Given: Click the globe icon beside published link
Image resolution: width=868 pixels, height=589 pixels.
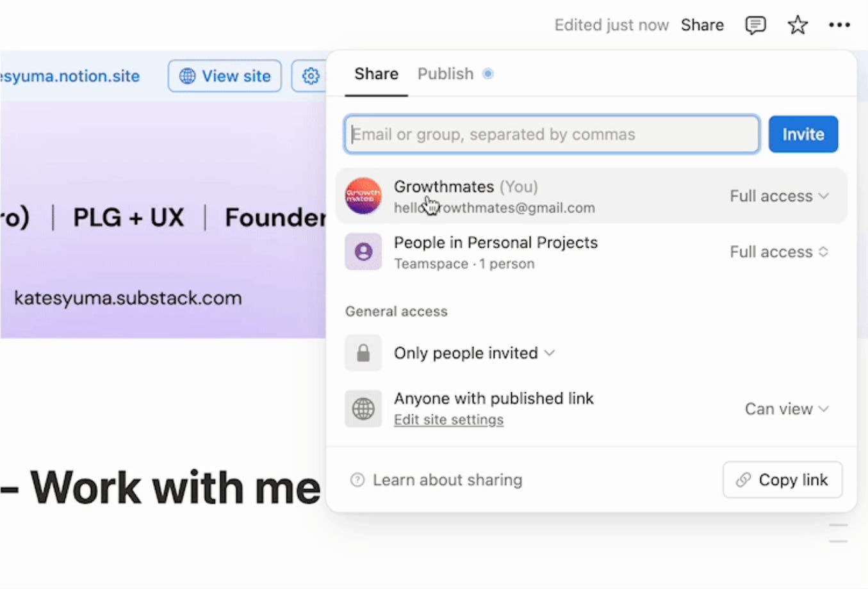Looking at the screenshot, I should [363, 408].
